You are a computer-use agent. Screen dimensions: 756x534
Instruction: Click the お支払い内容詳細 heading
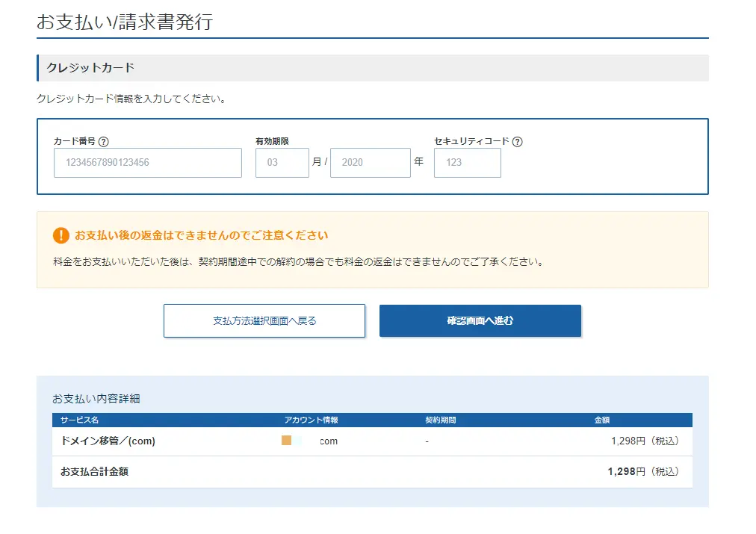pyautogui.click(x=96, y=399)
